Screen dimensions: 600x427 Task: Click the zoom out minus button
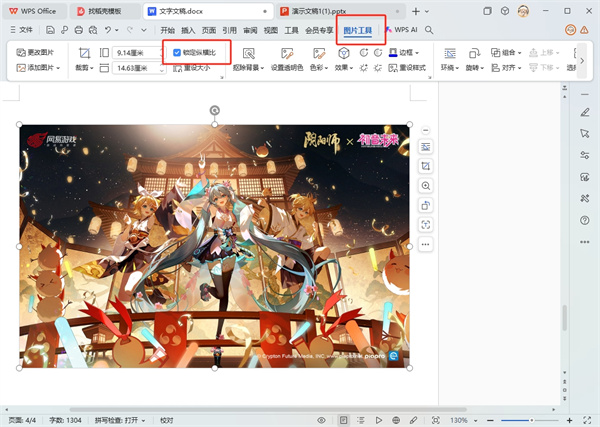coord(490,420)
